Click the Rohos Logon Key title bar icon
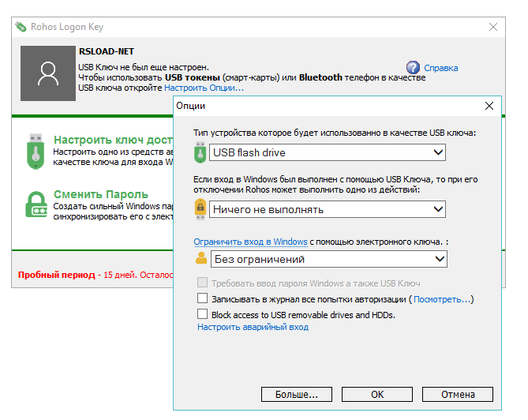This screenshot has height=420, width=528. coord(21,27)
